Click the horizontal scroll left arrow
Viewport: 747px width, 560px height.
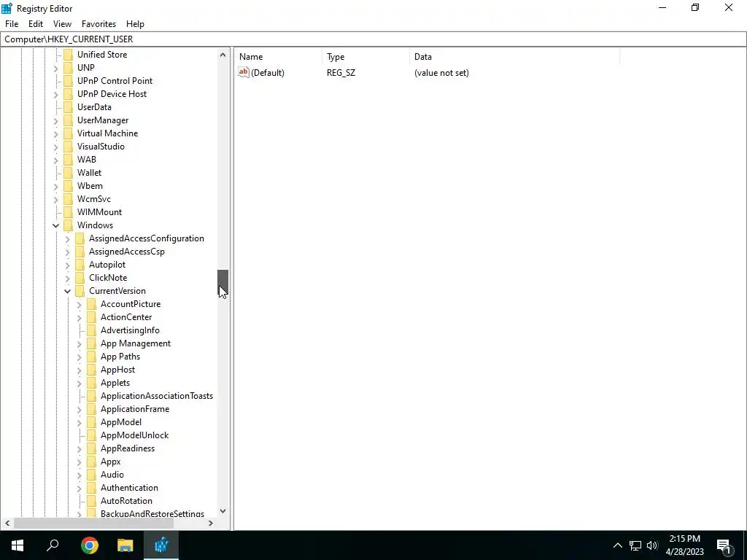tap(7, 523)
